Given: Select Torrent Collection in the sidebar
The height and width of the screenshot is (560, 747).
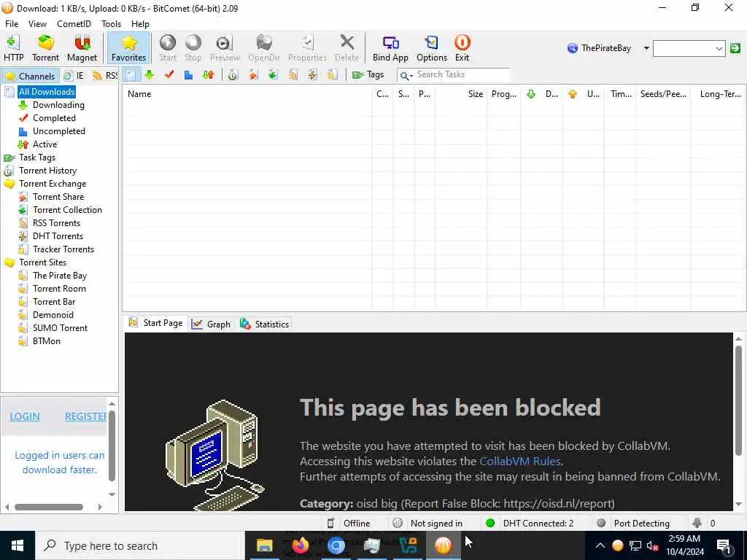Looking at the screenshot, I should click(67, 209).
